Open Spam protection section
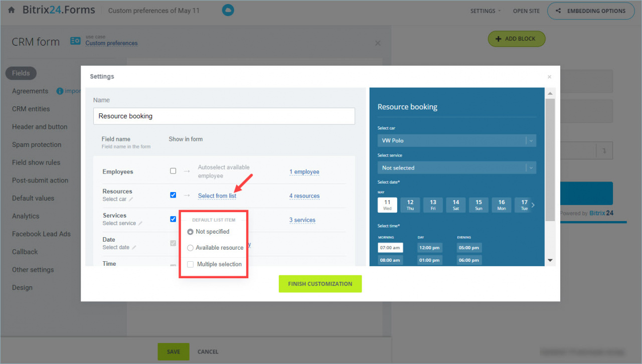The height and width of the screenshot is (364, 642). 37,145
